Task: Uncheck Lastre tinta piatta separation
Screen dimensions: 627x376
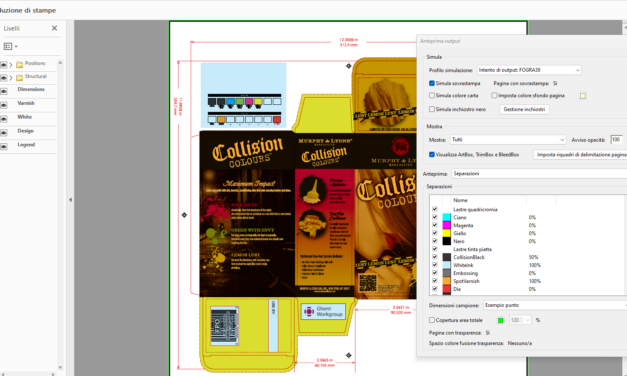Action: (x=435, y=249)
